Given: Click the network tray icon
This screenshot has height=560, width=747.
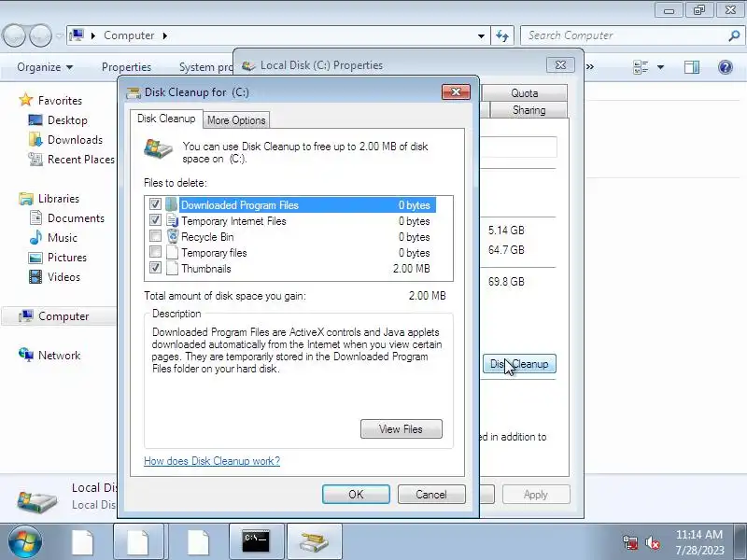Looking at the screenshot, I should (x=631, y=542).
